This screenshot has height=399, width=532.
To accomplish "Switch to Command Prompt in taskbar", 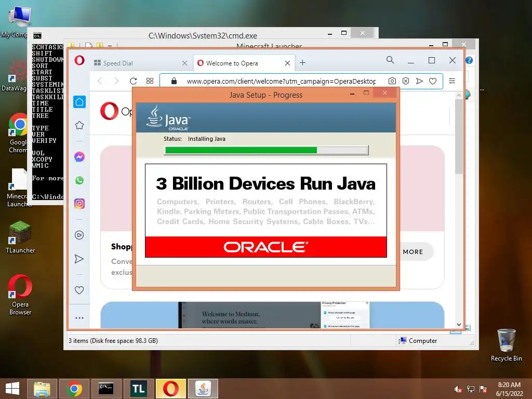I will click(x=106, y=389).
